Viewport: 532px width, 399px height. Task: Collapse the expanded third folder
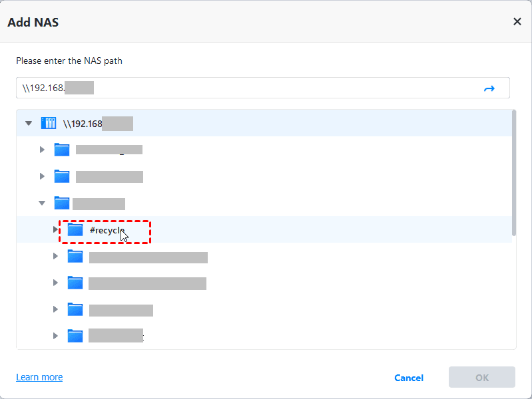coord(42,203)
